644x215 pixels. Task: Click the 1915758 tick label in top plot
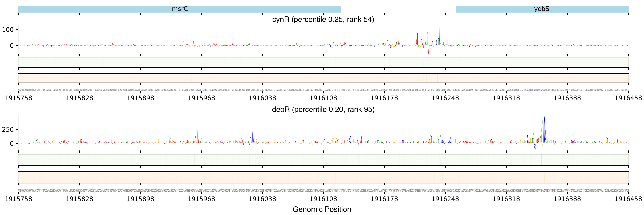pyautogui.click(x=18, y=98)
